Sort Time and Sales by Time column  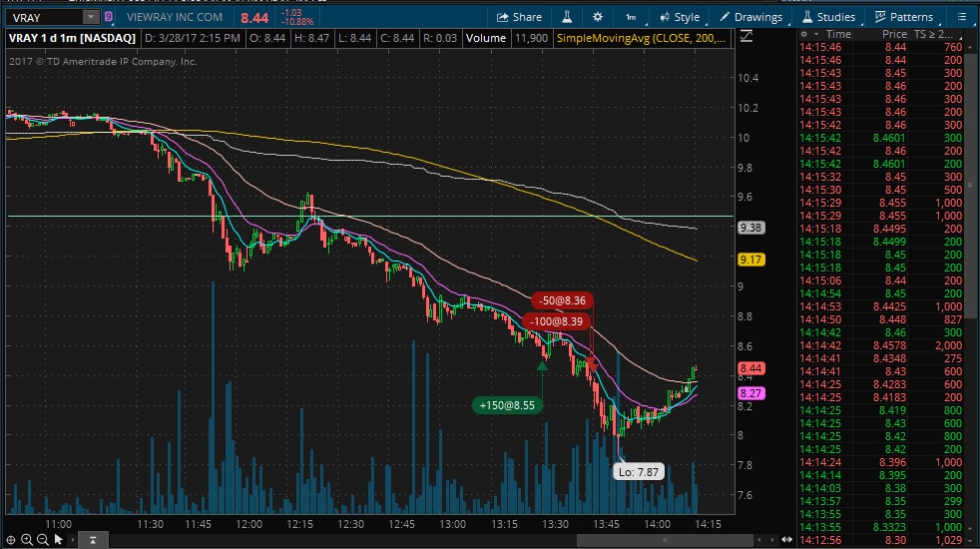pyautogui.click(x=838, y=34)
